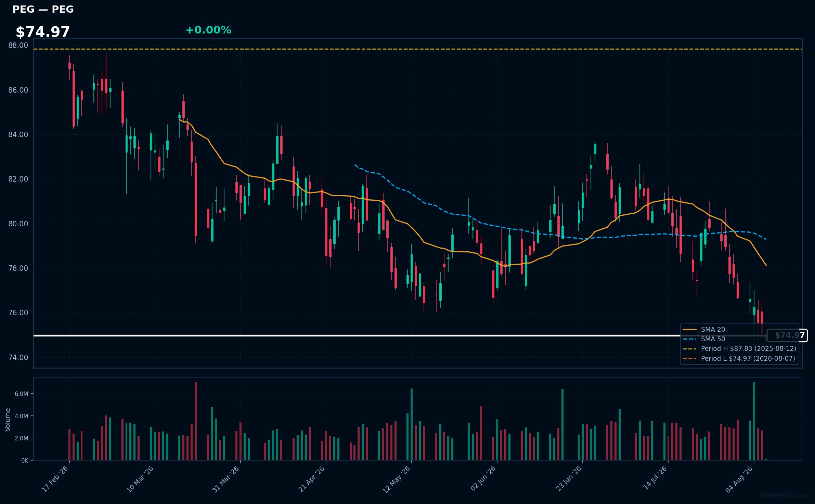Click the 78.00 price axis label
The width and height of the screenshot is (815, 504).
[18, 268]
